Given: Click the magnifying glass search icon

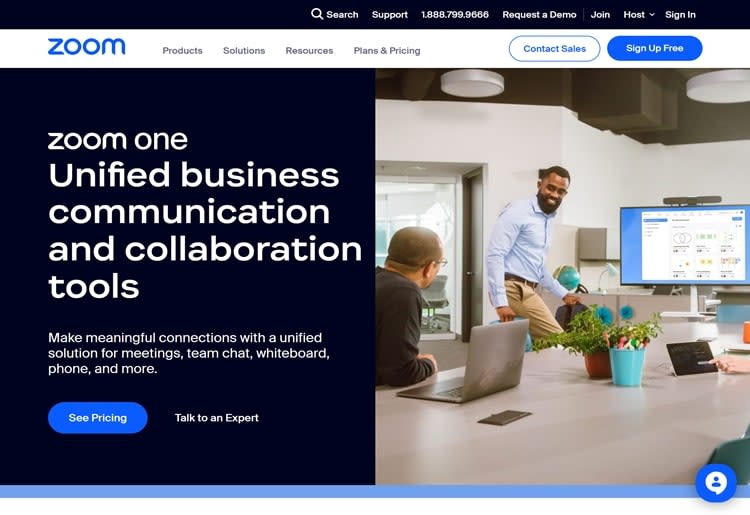Looking at the screenshot, I should [x=317, y=14].
